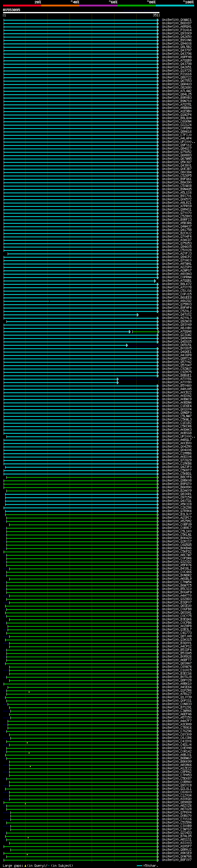Select hit UniRef100_Q9STC8

[x=176, y=785]
